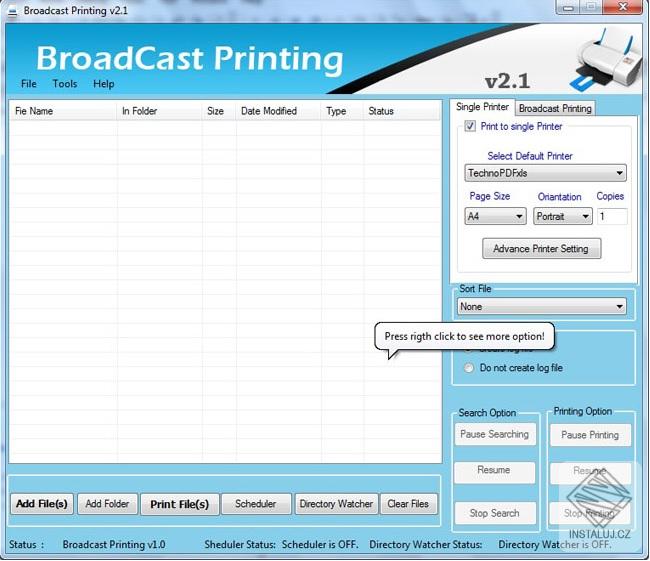This screenshot has height=561, width=650.
Task: Click the Print File(s) button
Action: point(179,504)
